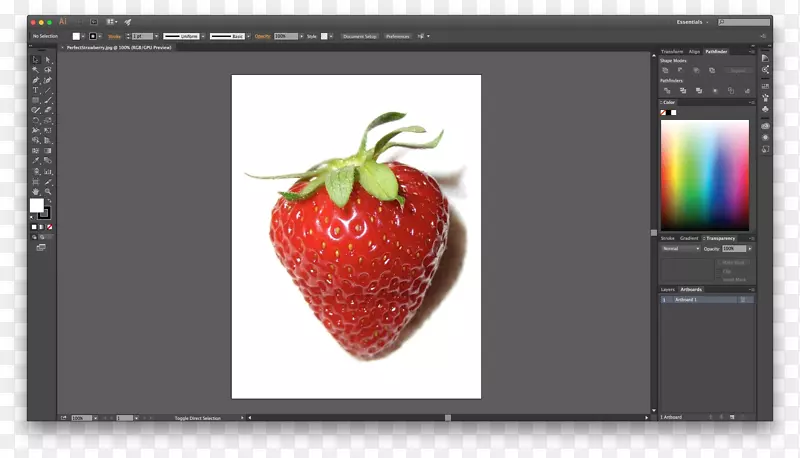Select the Eyedropper tool
Screen dimensions: 800x458
click(x=36, y=160)
